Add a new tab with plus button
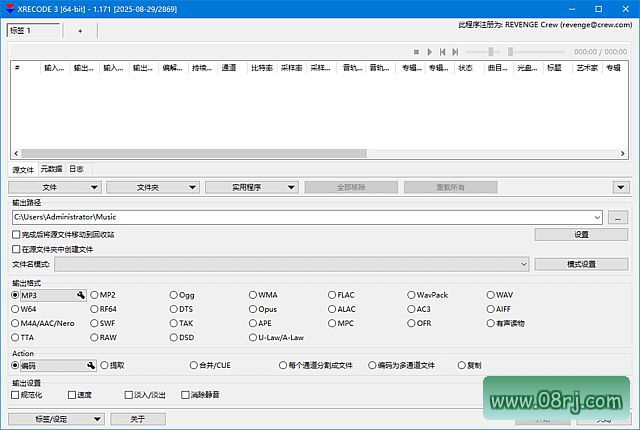The image size is (640, 430). point(80,31)
